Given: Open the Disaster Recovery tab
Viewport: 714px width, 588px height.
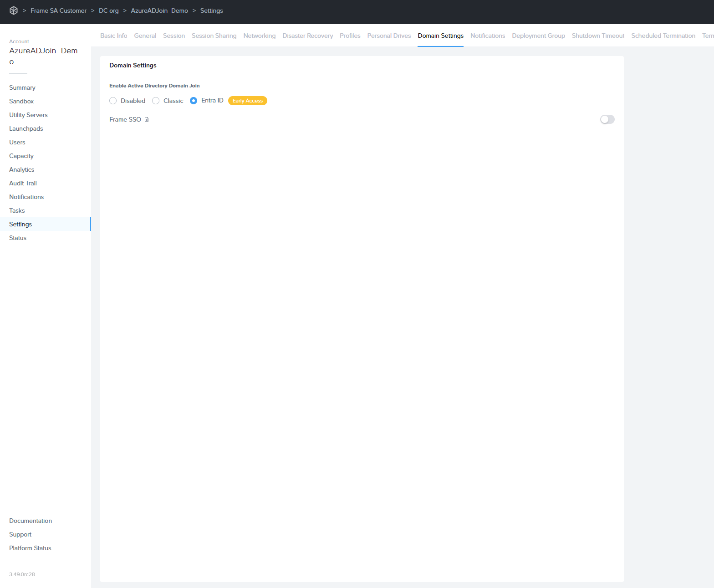Looking at the screenshot, I should pyautogui.click(x=308, y=36).
